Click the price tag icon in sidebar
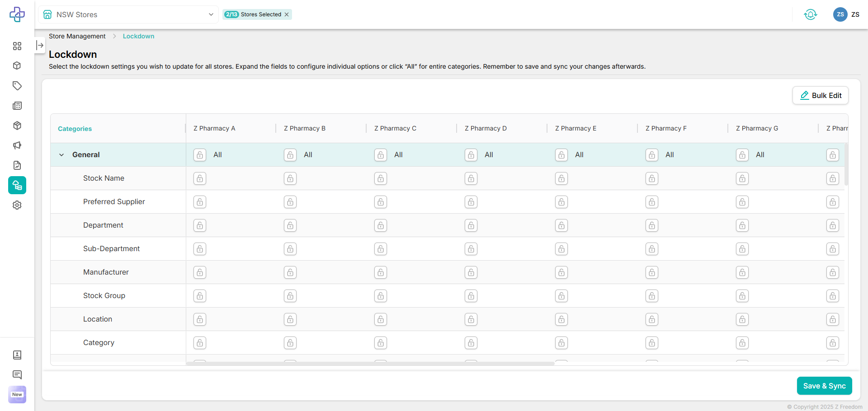Screen dimensions: 868x411 click(x=17, y=86)
